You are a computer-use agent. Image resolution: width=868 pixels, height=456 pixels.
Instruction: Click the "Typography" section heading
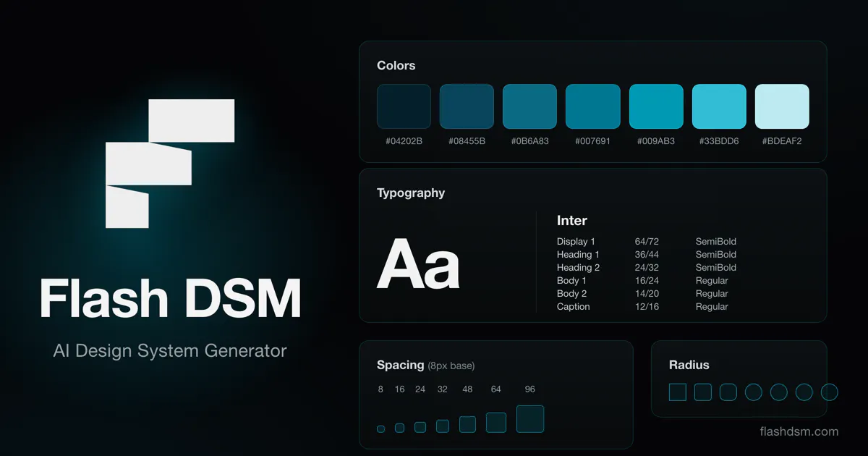411,193
